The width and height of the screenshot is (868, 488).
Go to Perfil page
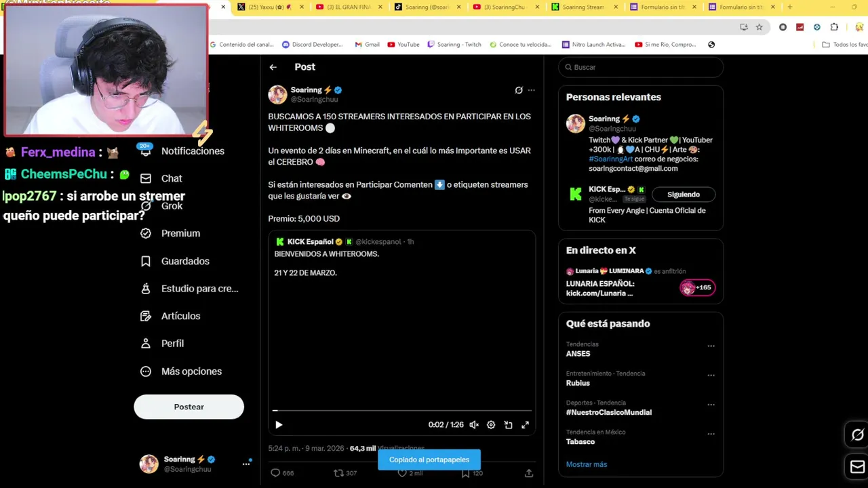162,344
